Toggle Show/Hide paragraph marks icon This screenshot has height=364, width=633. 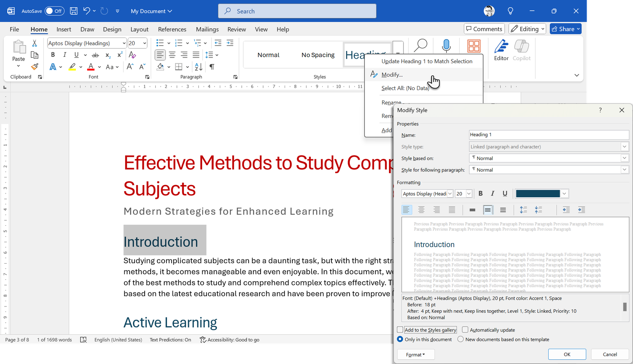pos(212,67)
